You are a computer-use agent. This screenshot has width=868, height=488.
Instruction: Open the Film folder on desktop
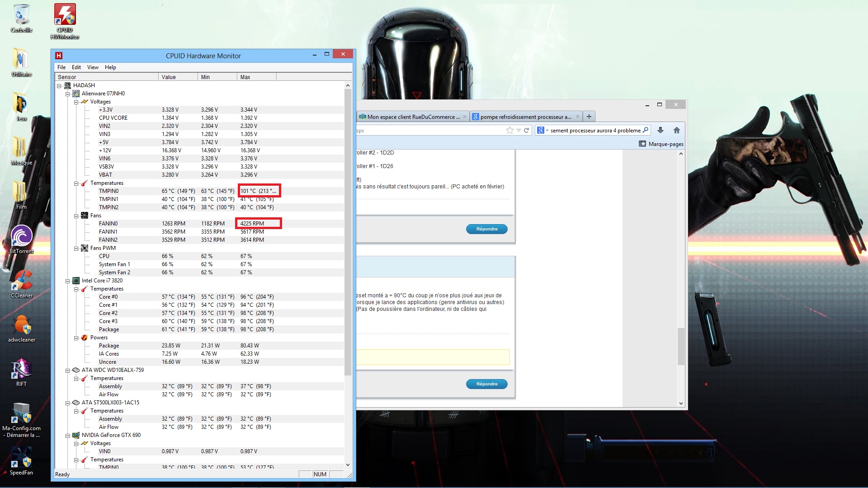pos(21,195)
